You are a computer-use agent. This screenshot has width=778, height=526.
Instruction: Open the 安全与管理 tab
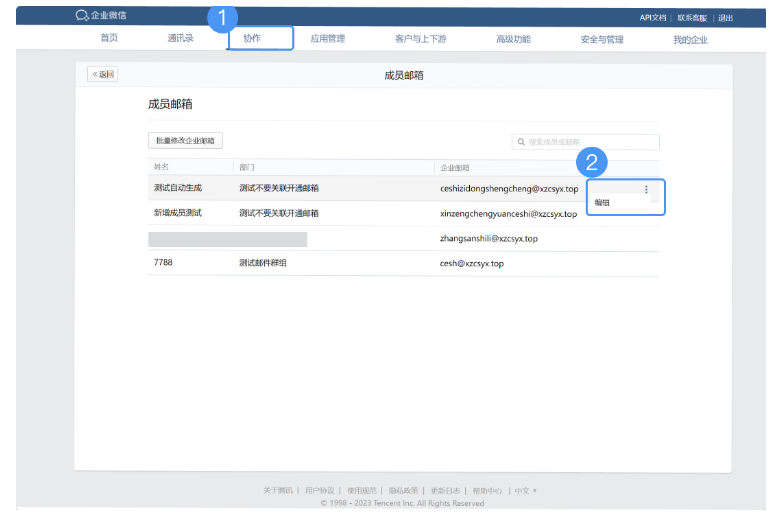point(601,39)
